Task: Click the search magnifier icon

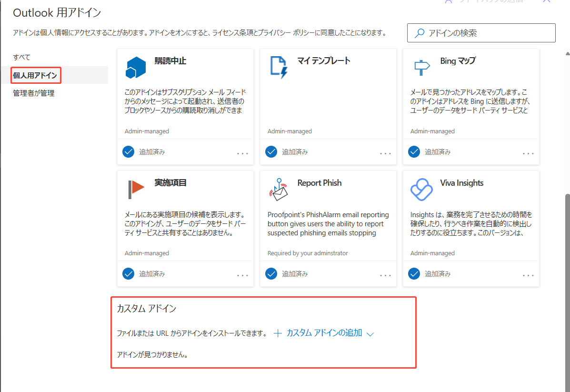Action: tap(420, 33)
